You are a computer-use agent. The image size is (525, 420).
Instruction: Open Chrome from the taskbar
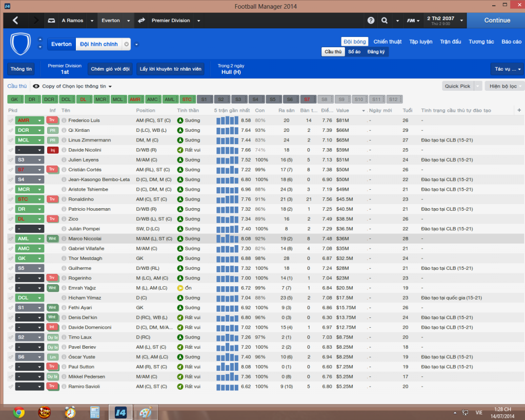pyautogui.click(x=19, y=412)
